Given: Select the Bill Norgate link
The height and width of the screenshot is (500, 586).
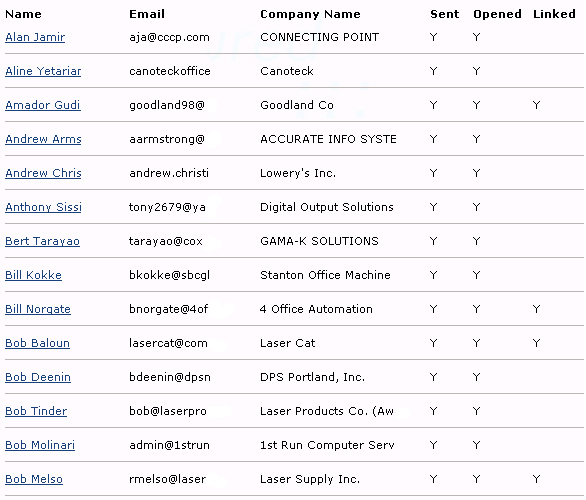Looking at the screenshot, I should tap(38, 309).
